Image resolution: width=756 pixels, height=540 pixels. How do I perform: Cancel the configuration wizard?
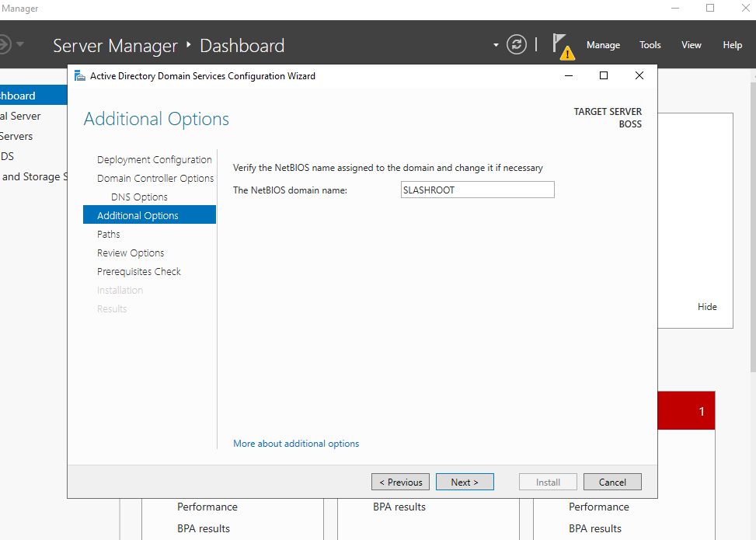[x=612, y=482]
